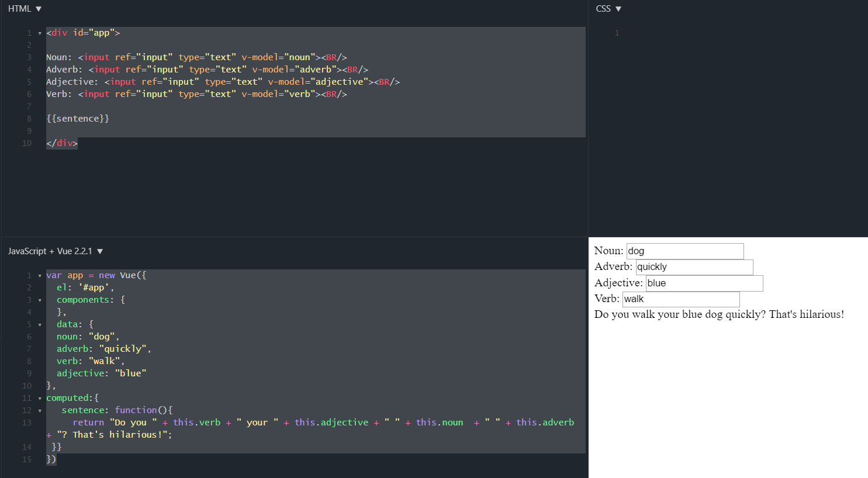The width and height of the screenshot is (868, 478).
Task: Click the adverb: "quickly" data line
Action: 104,349
